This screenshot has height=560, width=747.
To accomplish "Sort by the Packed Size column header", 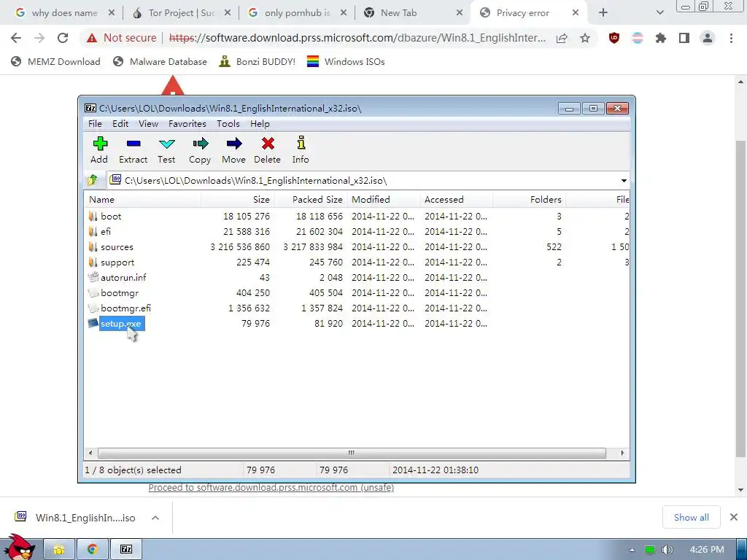I will tap(311, 200).
